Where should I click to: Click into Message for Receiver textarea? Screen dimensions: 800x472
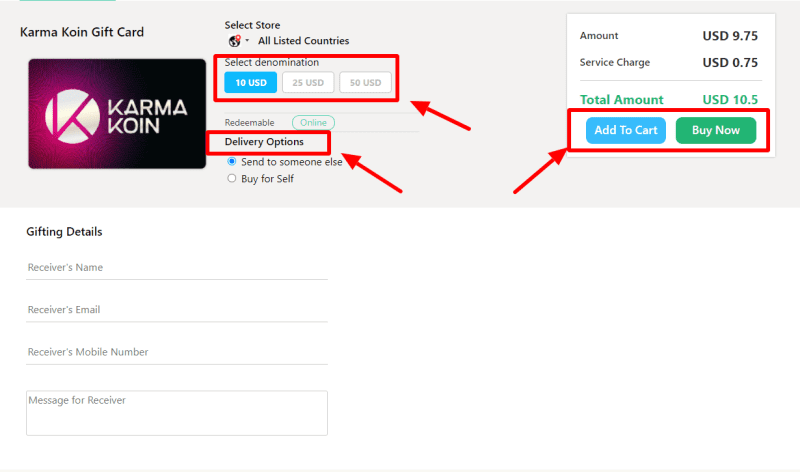pos(177,413)
